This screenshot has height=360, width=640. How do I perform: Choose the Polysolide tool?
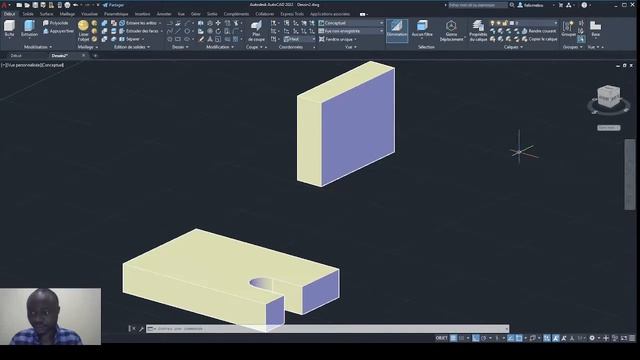56,23
